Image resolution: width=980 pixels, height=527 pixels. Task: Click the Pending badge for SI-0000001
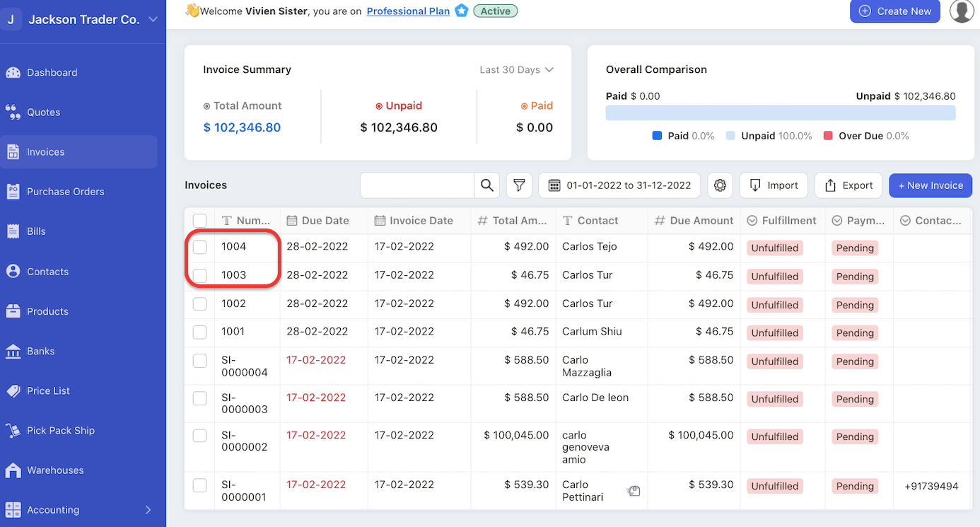pos(855,486)
